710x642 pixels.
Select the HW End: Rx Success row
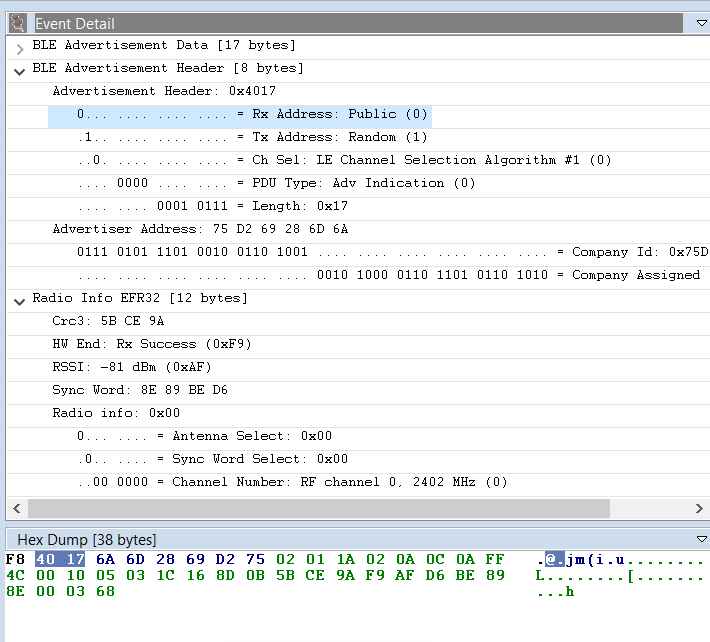coord(152,344)
